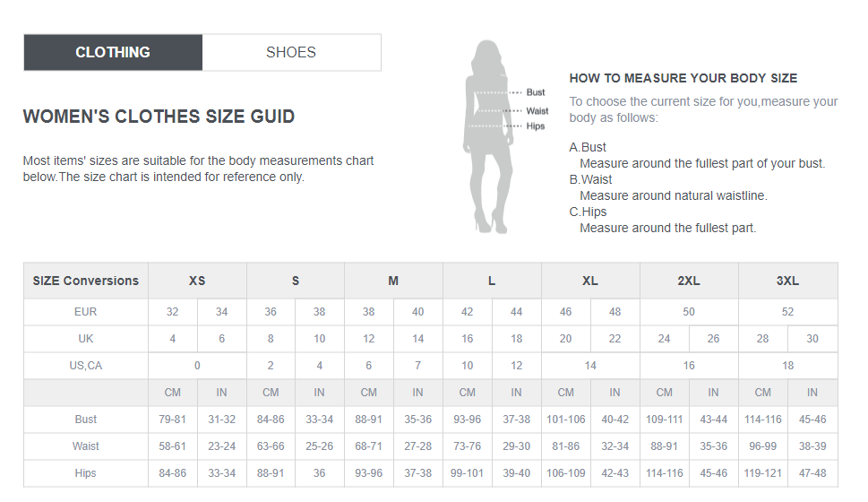Click the HOW TO MEASURE YOUR BODY SIZE heading
Image resolution: width=868 pixels, height=502 pixels.
[683, 78]
